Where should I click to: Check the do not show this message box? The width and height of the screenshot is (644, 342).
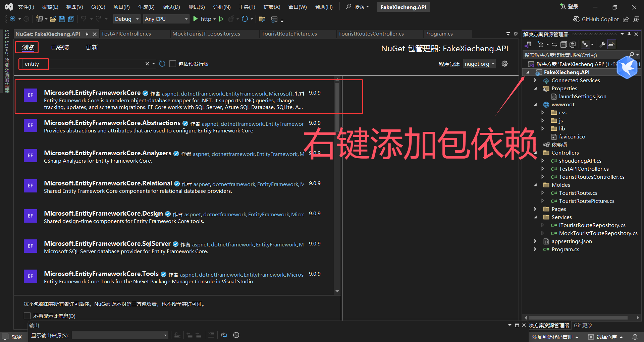(27, 316)
